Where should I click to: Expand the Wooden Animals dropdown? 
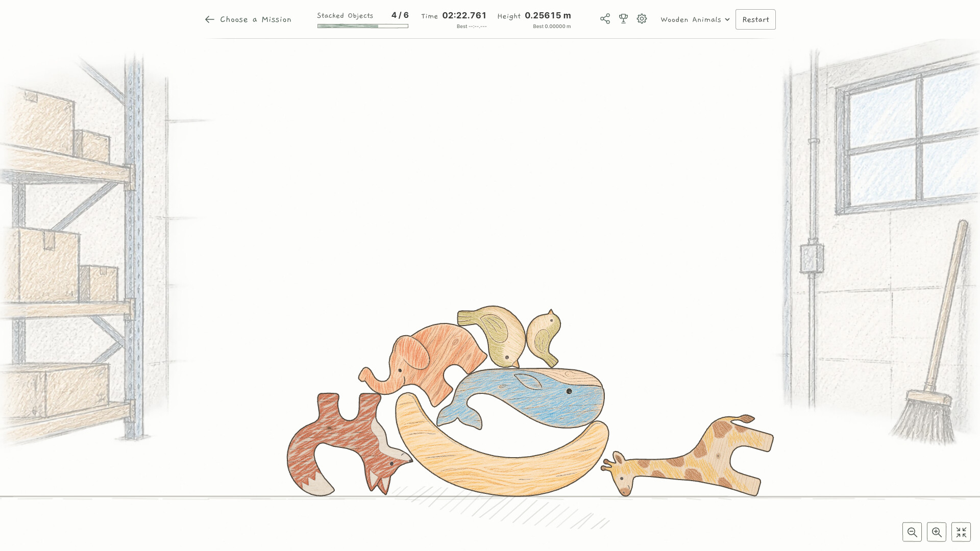(695, 19)
